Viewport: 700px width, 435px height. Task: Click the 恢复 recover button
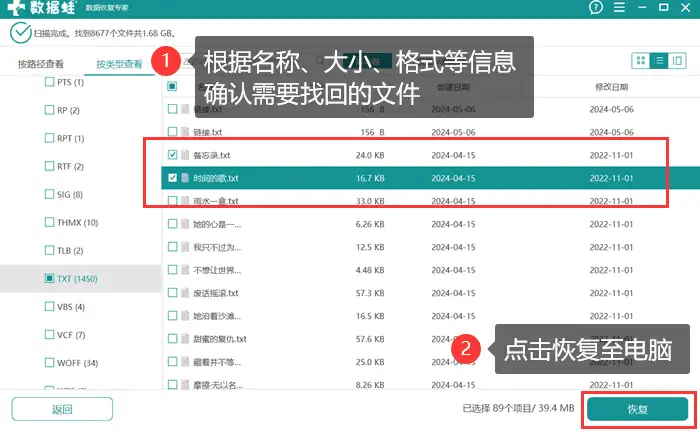638,409
